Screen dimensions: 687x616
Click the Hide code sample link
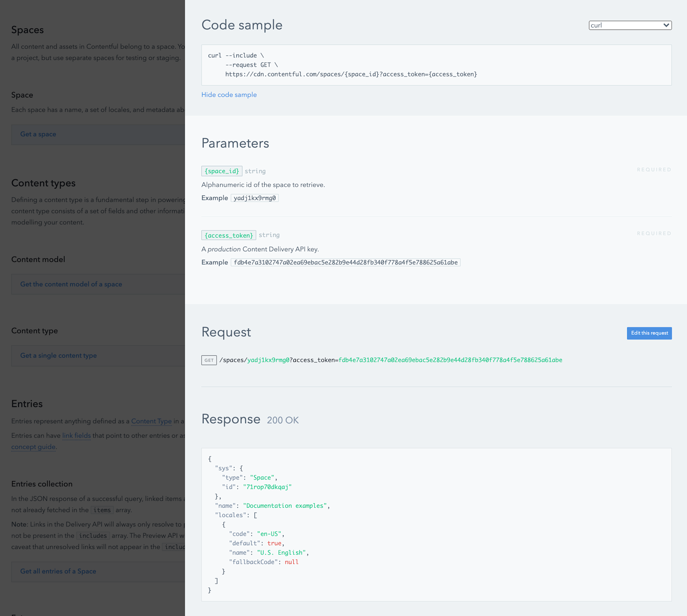229,94
